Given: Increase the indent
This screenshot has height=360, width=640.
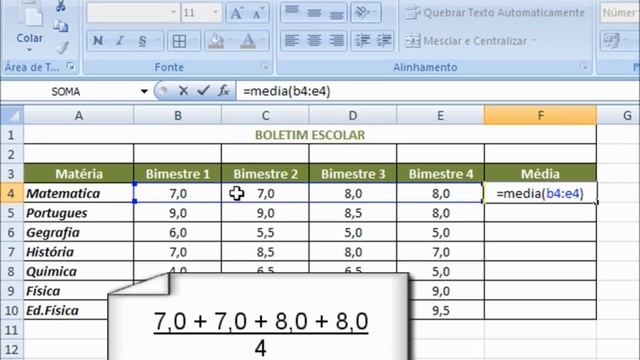Looking at the screenshot, I should click(384, 40).
